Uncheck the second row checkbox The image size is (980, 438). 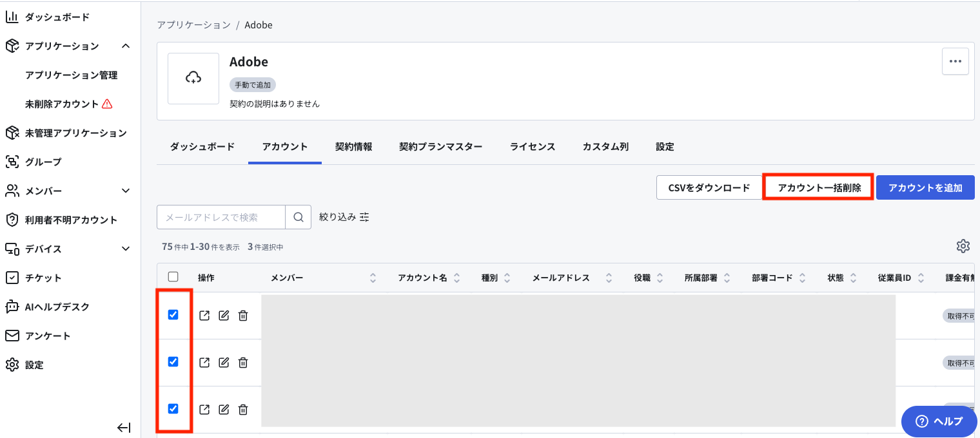coord(173,361)
